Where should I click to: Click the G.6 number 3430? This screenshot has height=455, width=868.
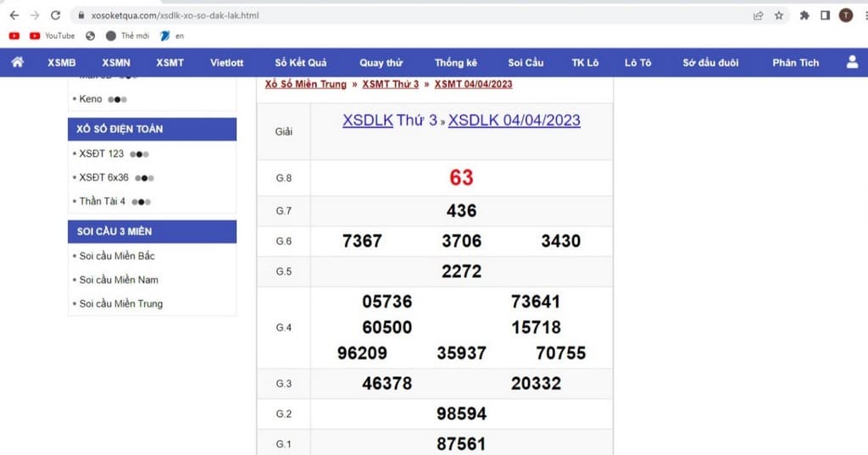pyautogui.click(x=561, y=241)
